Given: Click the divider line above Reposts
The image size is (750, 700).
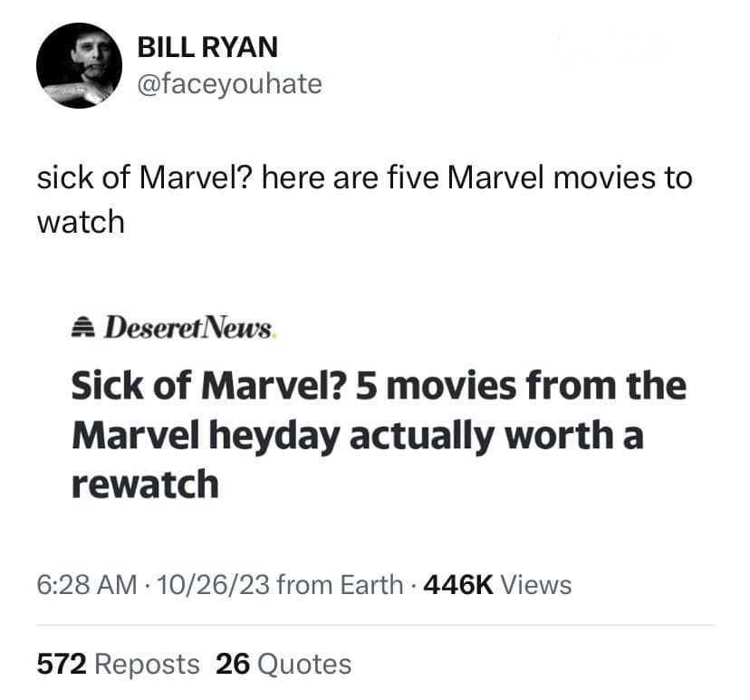Looking at the screenshot, I should [375, 625].
